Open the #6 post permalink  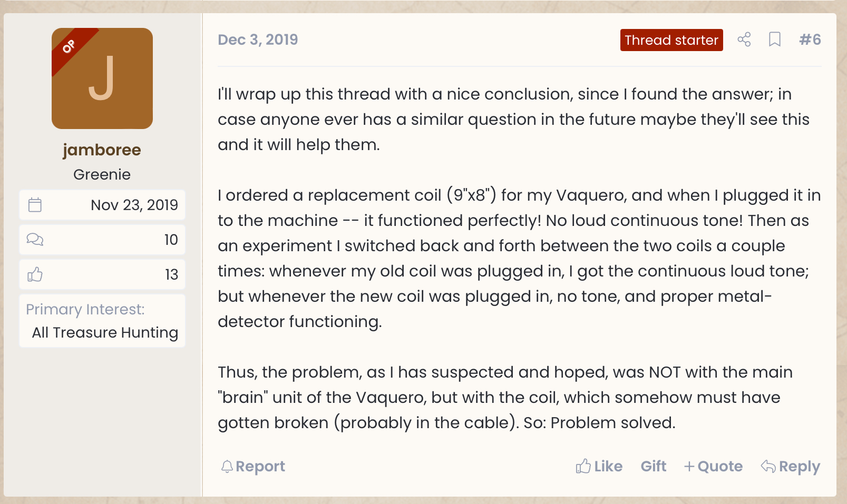(810, 39)
